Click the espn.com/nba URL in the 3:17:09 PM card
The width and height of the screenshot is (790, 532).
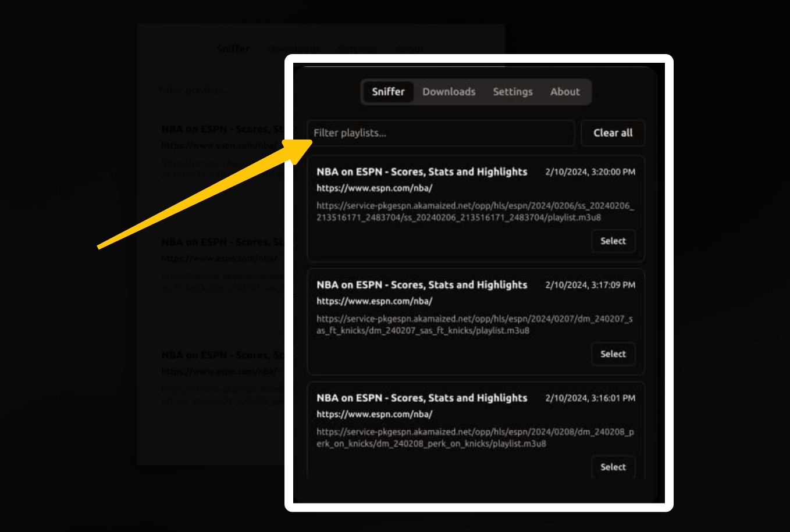374,301
